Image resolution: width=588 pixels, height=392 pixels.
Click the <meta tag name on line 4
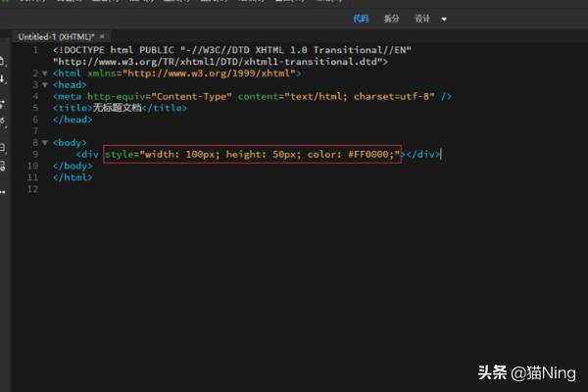point(67,97)
